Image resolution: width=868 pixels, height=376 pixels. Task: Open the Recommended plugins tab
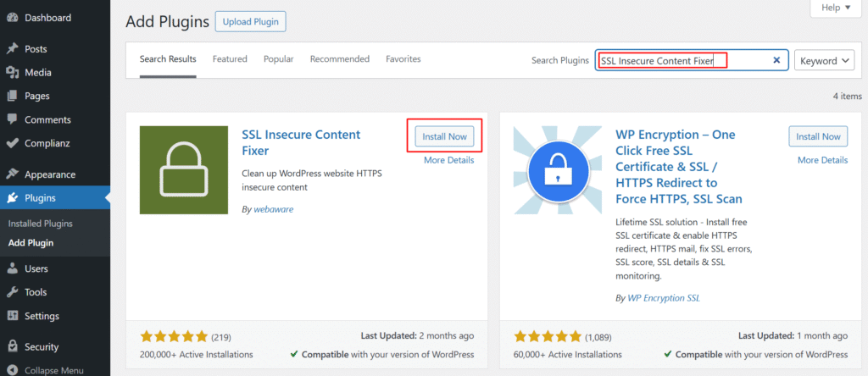click(x=339, y=59)
